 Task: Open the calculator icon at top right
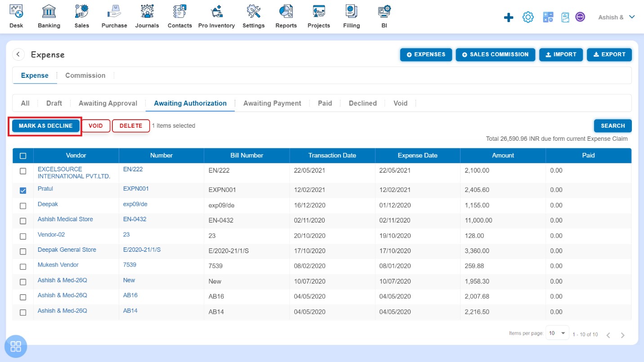coord(548,18)
